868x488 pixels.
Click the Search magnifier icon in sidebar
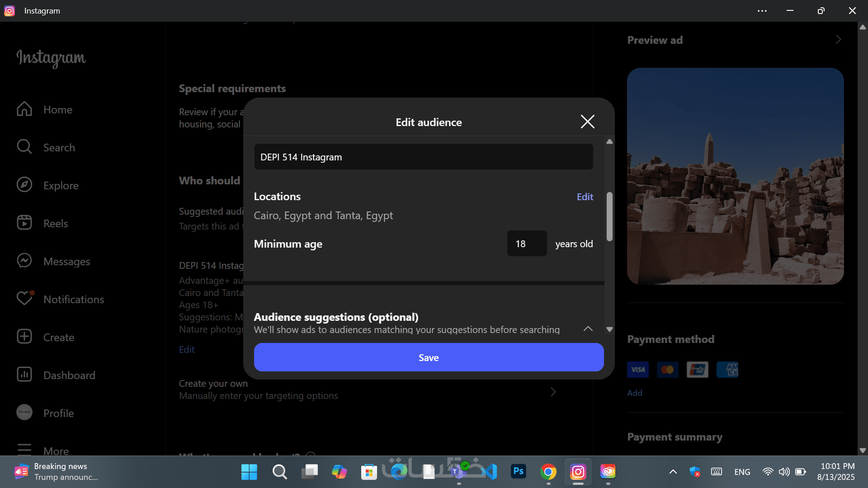(24, 147)
